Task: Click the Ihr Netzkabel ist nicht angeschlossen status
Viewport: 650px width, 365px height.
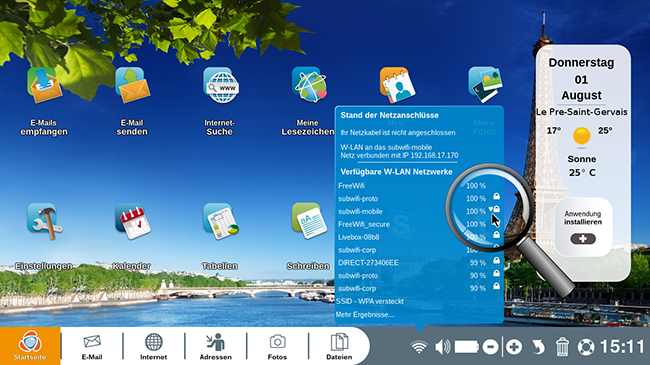Action: 398,133
